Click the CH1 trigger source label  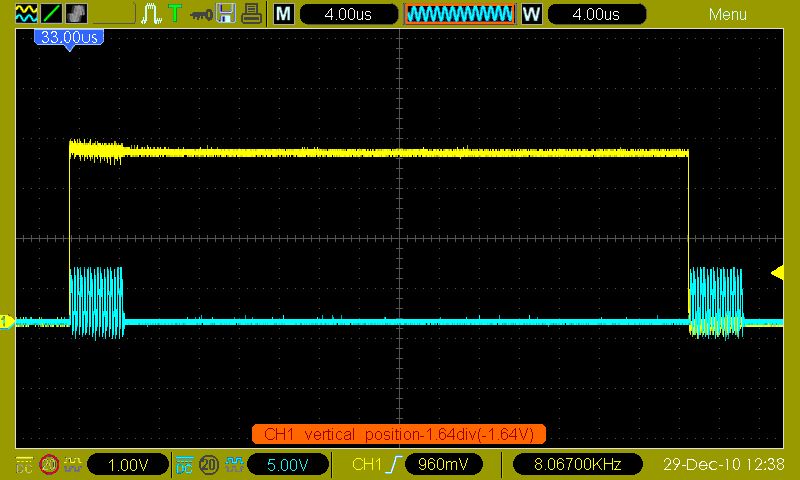366,465
